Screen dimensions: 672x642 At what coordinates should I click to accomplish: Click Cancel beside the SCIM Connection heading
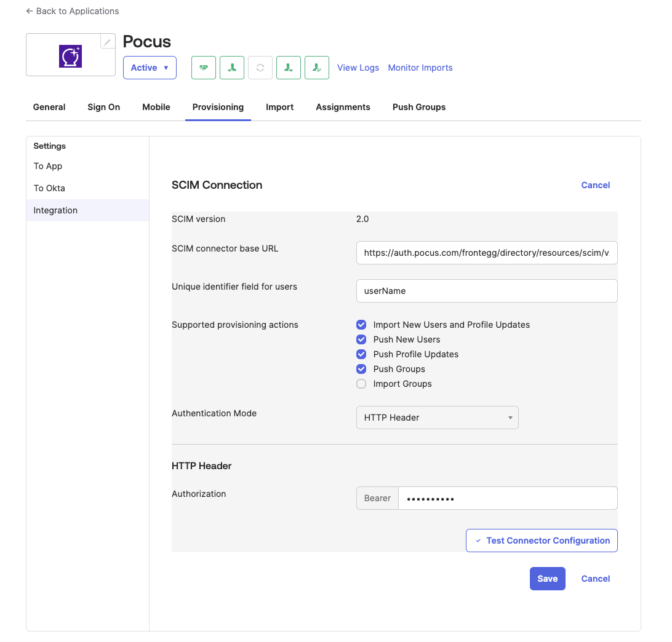[x=595, y=185]
